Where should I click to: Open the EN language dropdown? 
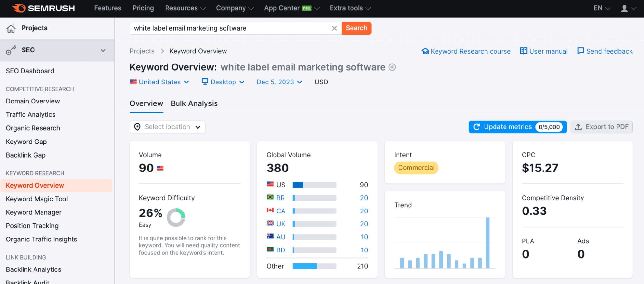[602, 8]
